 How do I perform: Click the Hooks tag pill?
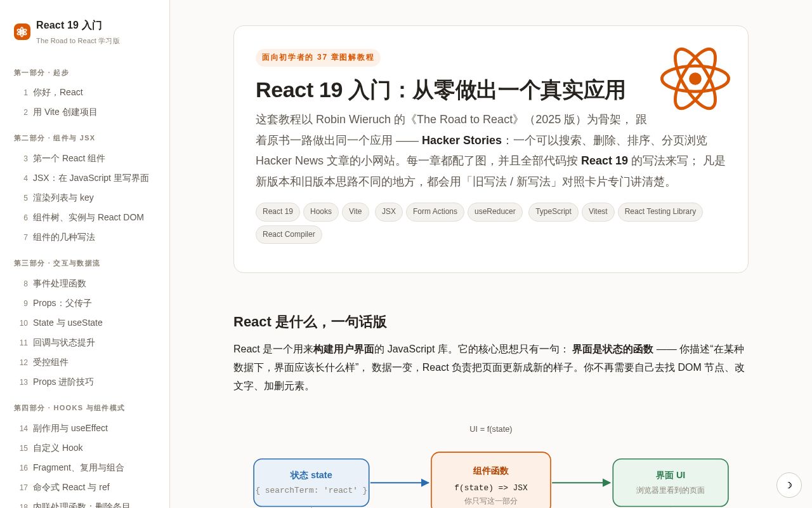coord(321,211)
